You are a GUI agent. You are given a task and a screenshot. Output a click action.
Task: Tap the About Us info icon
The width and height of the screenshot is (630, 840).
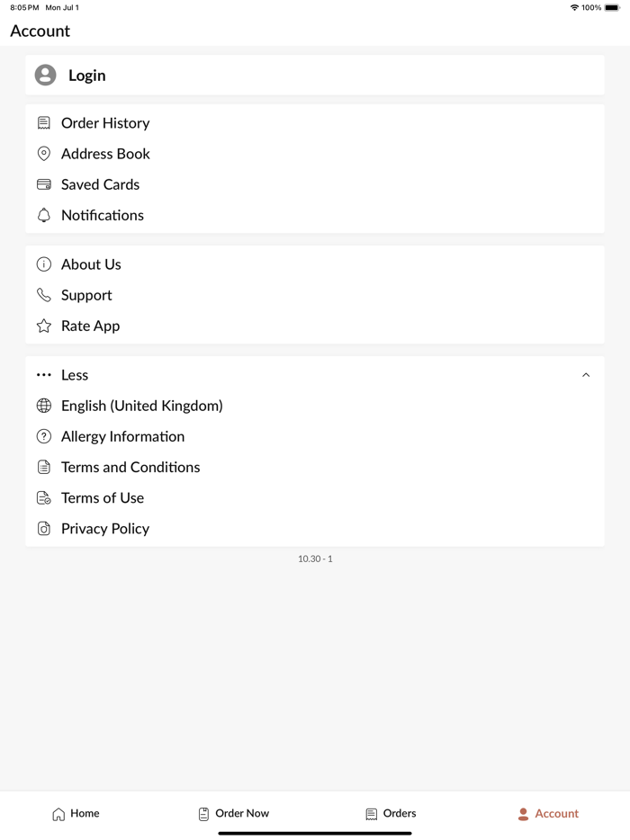[x=44, y=264]
